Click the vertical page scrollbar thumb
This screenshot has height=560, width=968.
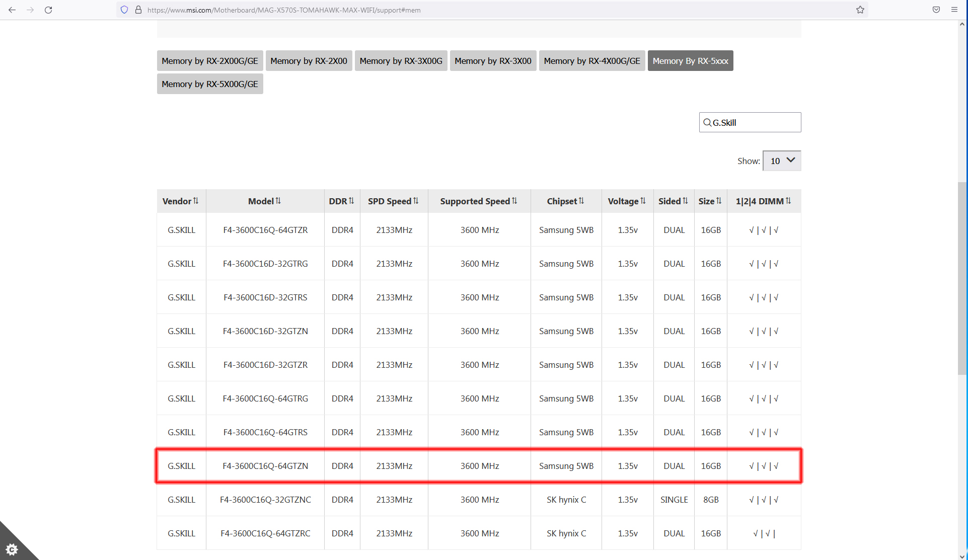click(962, 278)
